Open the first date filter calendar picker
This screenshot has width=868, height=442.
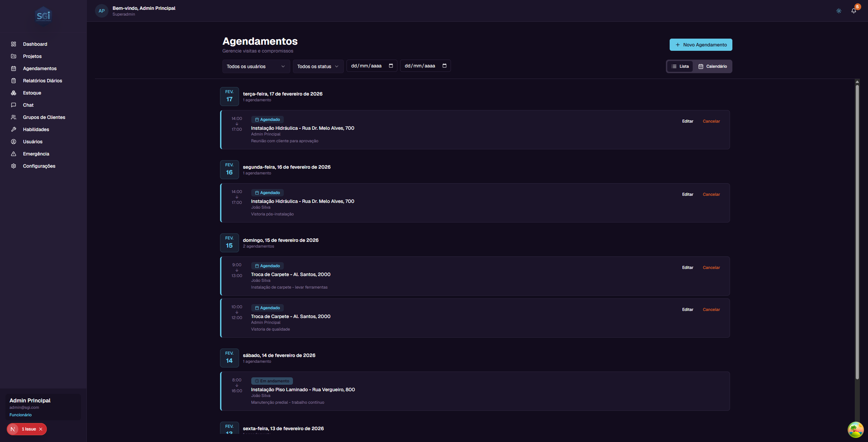pos(391,66)
